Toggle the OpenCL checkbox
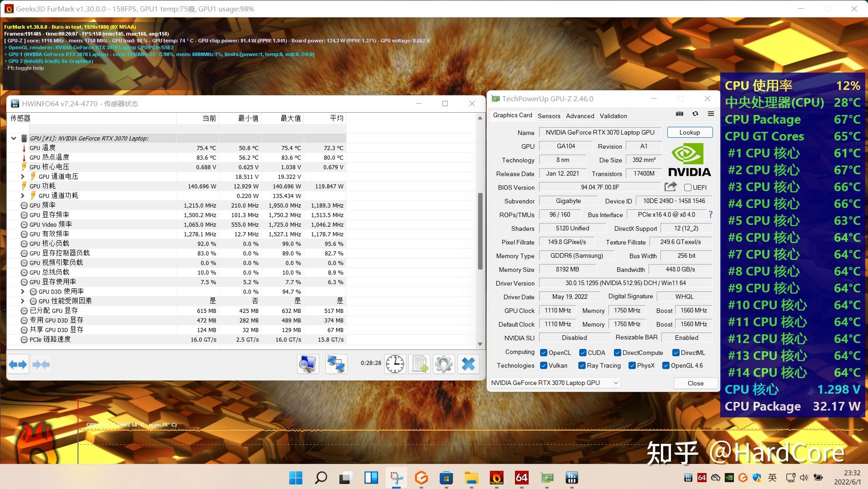868x489 pixels. [x=544, y=353]
